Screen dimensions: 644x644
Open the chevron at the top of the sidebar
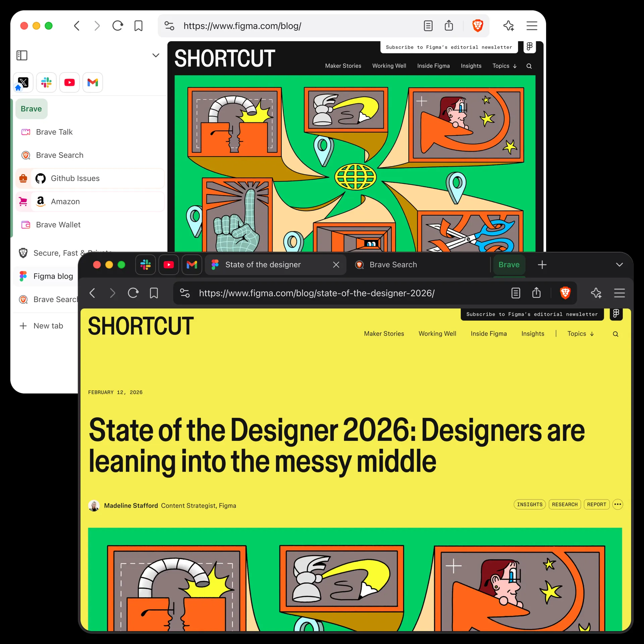click(156, 55)
